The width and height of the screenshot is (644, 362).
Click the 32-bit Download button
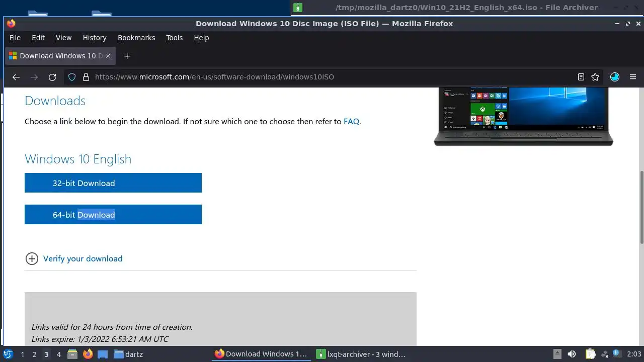(x=113, y=183)
